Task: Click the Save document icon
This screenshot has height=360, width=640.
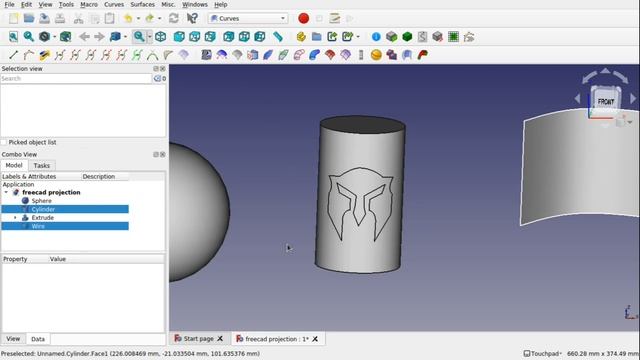Action: click(x=44, y=18)
